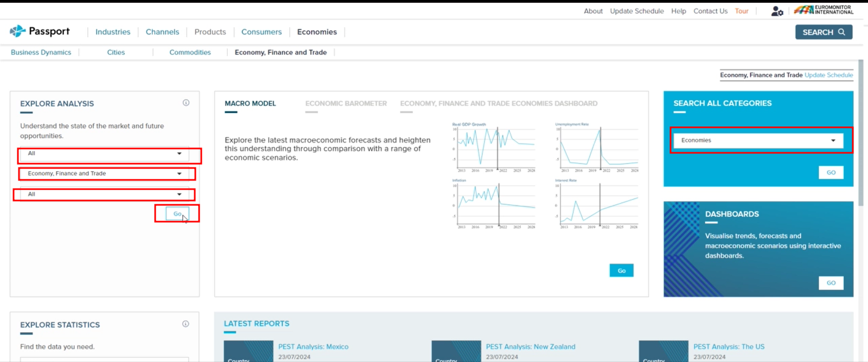868x362 pixels.
Task: Switch to the Economic Barometer tab
Action: pyautogui.click(x=346, y=104)
